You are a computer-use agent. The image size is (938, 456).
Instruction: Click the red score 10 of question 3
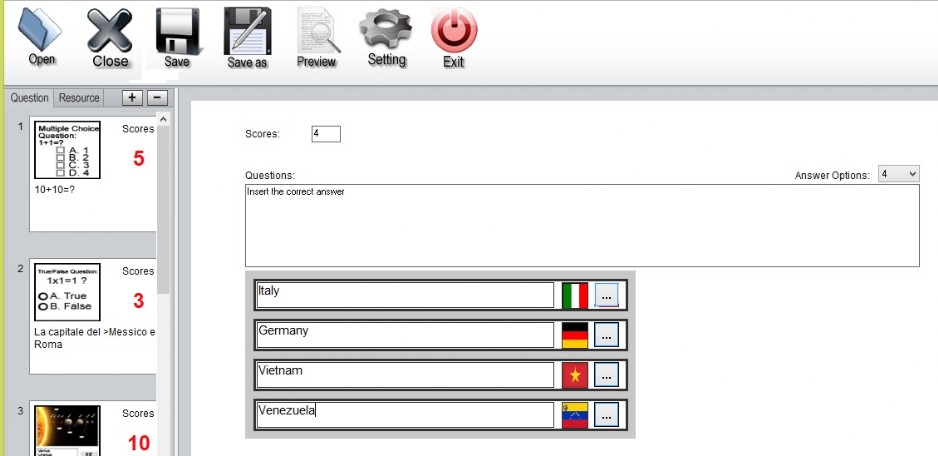pyautogui.click(x=138, y=443)
